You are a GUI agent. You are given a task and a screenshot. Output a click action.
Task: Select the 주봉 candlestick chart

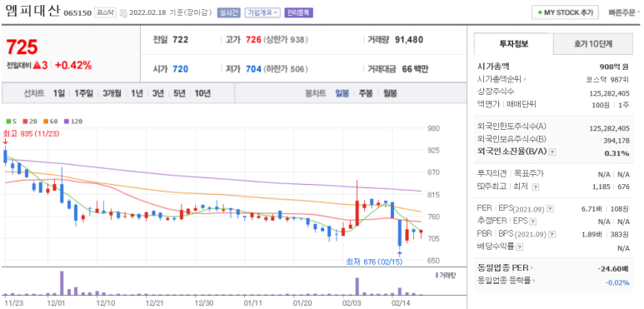(x=366, y=93)
